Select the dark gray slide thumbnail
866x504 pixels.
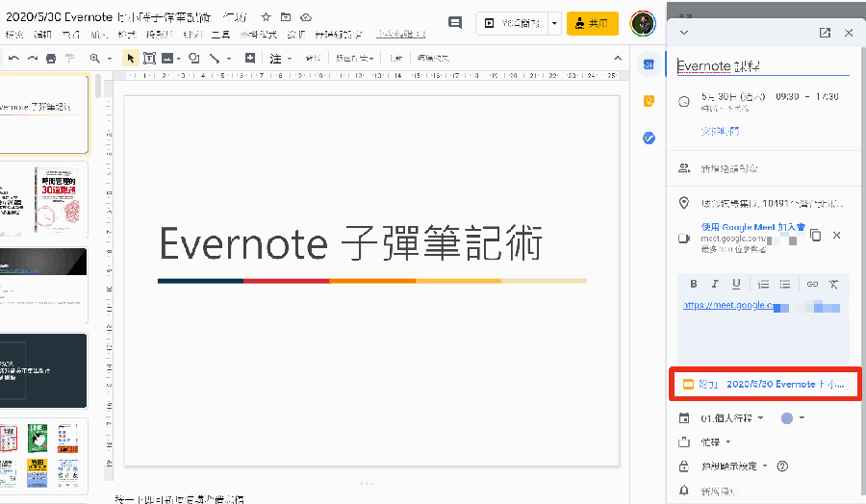(x=44, y=371)
